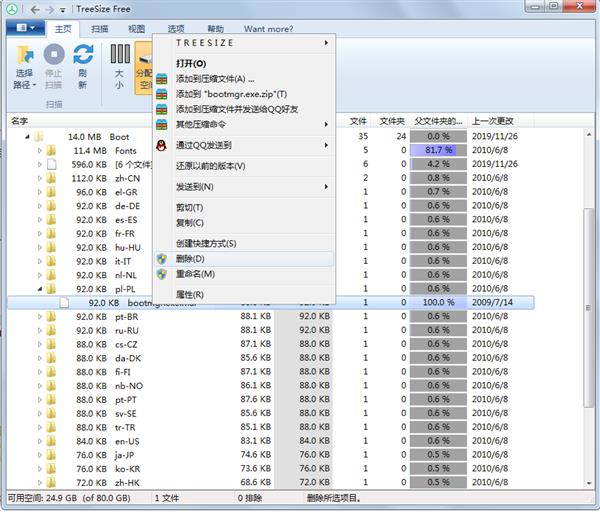Viewport: 600px width, 512px height.
Task: Expand the ja-JP folder node
Action: 39,455
